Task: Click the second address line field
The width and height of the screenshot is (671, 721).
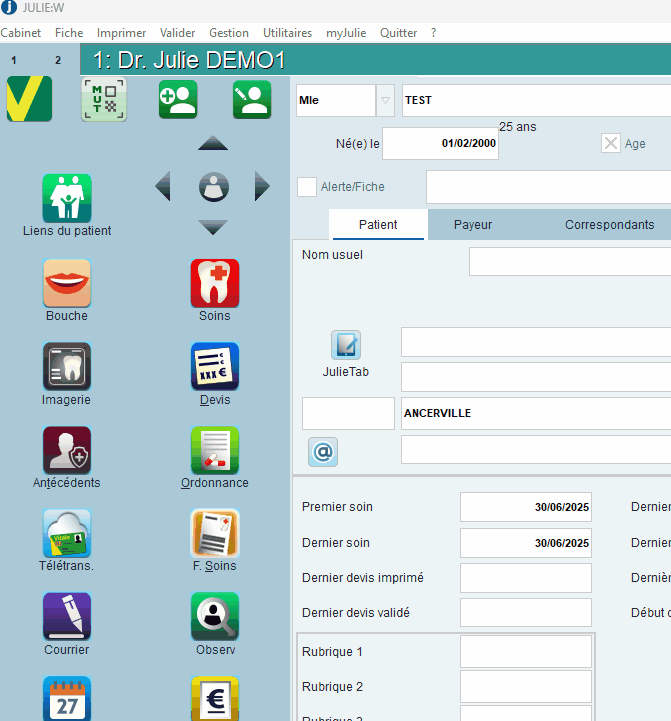Action: click(536, 377)
